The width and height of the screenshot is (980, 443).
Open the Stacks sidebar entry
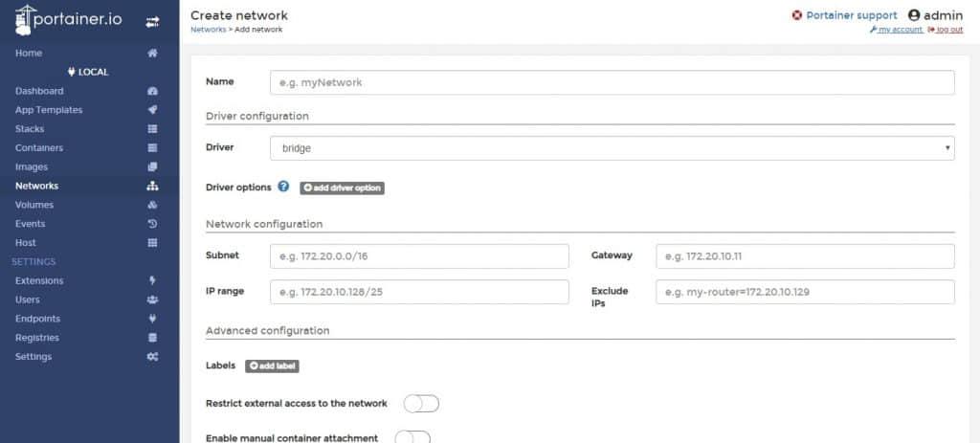pyautogui.click(x=30, y=129)
